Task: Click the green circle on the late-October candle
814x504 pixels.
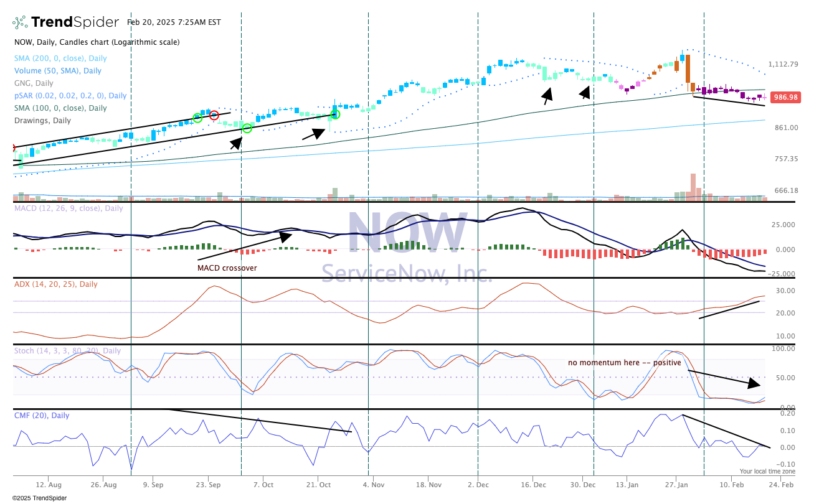Action: pyautogui.click(x=335, y=114)
